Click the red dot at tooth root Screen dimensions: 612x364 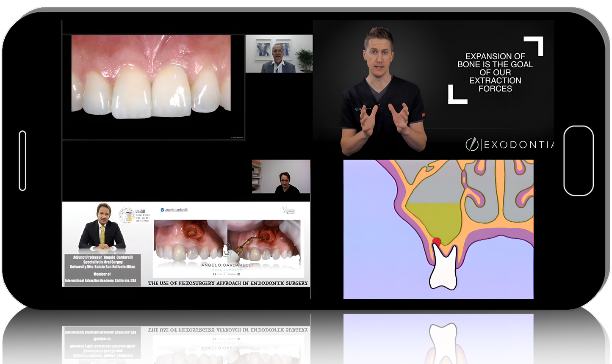coord(436,242)
